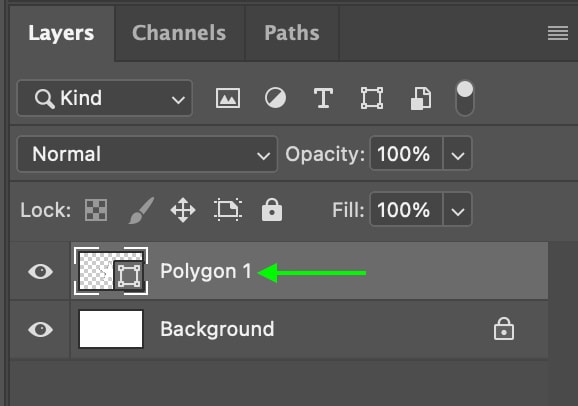Filter for adjustment layers icon
Screen dimensions: 578x406
point(275,98)
